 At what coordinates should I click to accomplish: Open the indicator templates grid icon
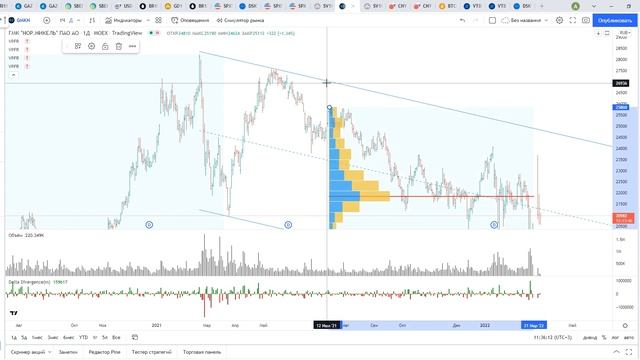158,20
